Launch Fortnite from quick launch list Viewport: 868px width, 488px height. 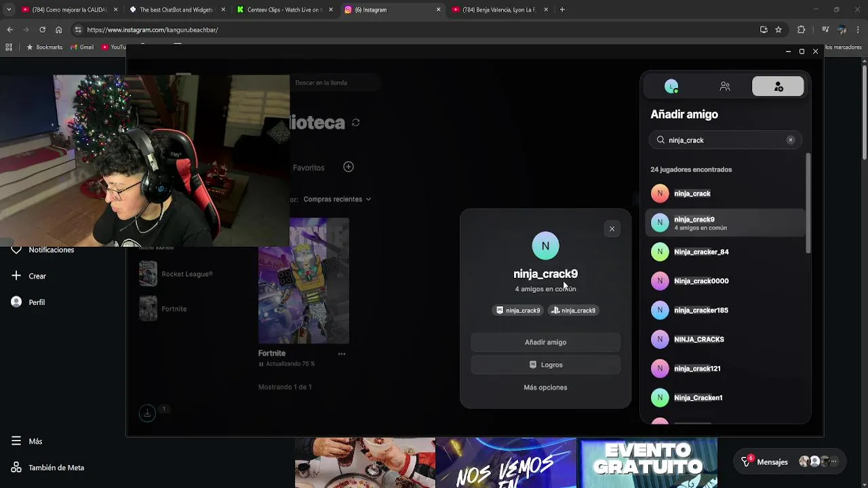click(163, 308)
